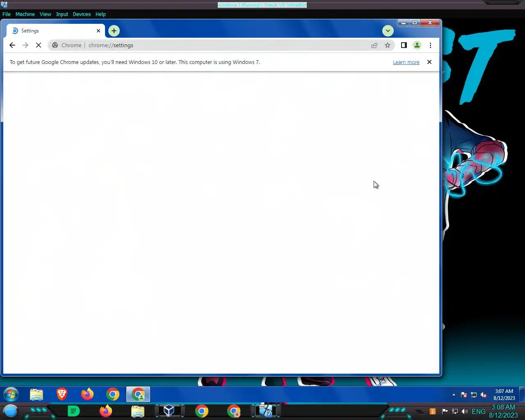Screen dimensions: 525x420
Task: Click the share icon in address bar
Action: (374, 45)
